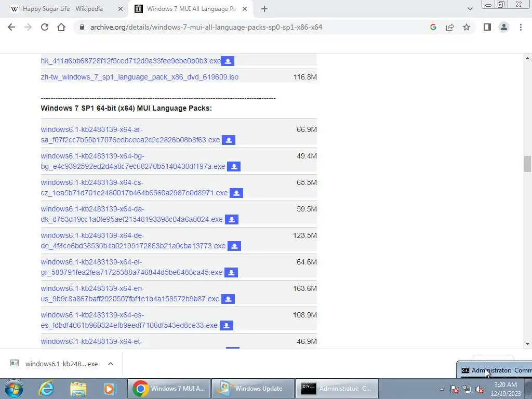Download the x64 cs-cz language pack icon
The width and height of the screenshot is (532, 399).
[236, 193]
